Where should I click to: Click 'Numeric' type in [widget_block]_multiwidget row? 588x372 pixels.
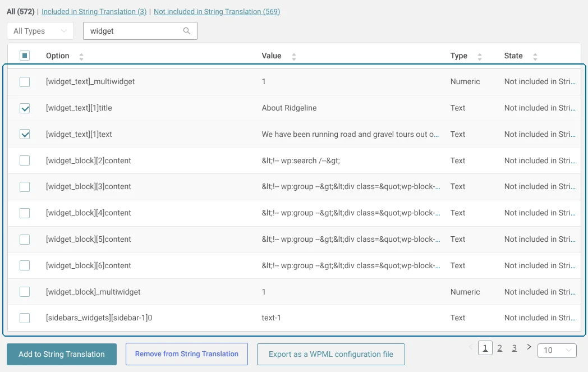pyautogui.click(x=465, y=292)
